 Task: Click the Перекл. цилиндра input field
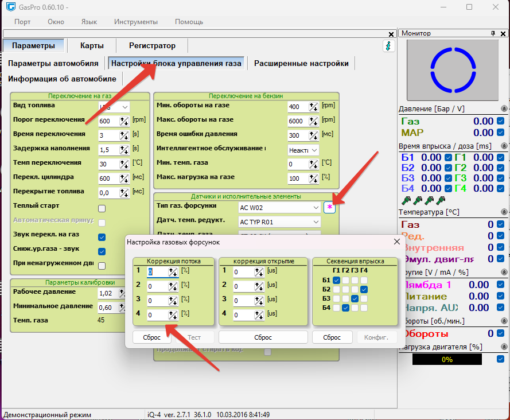click(108, 178)
